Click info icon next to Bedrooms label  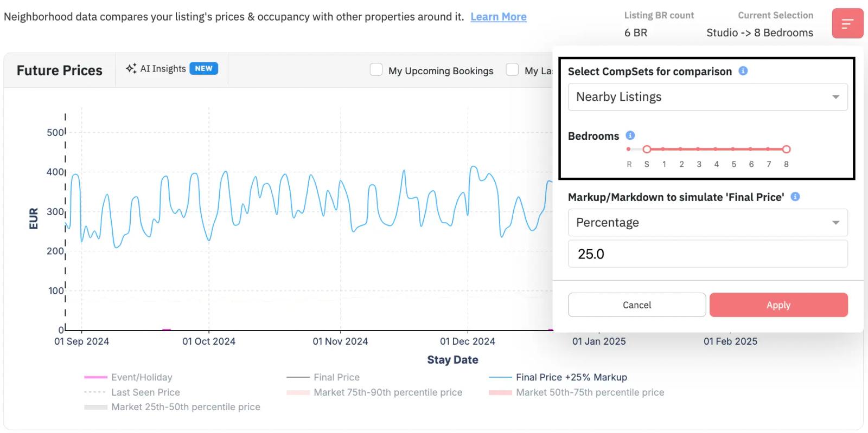point(630,135)
